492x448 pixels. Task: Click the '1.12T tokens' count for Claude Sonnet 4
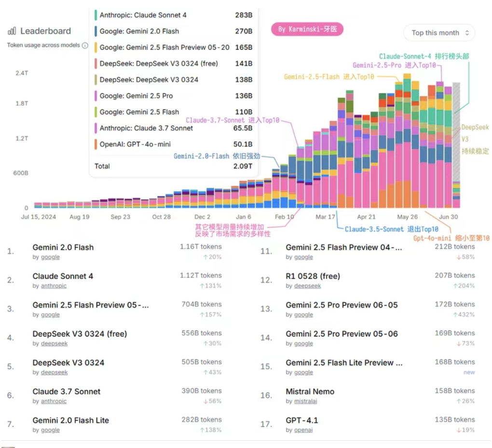(201, 276)
